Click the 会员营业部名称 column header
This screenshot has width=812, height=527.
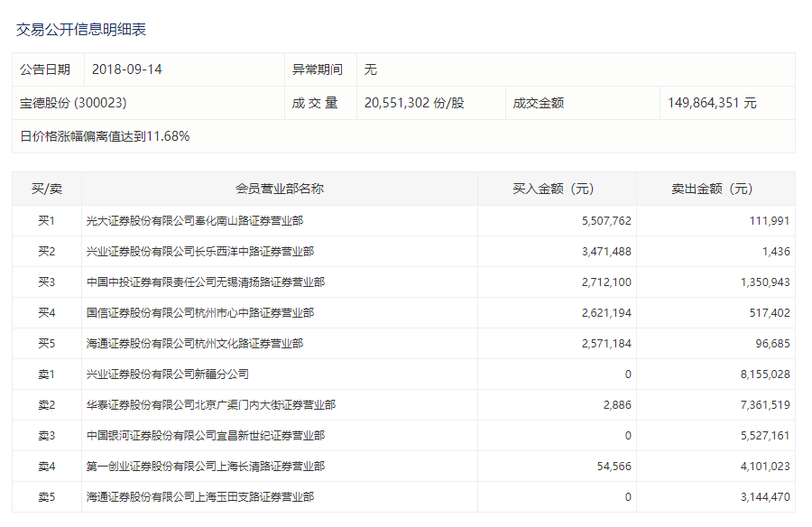(279, 190)
